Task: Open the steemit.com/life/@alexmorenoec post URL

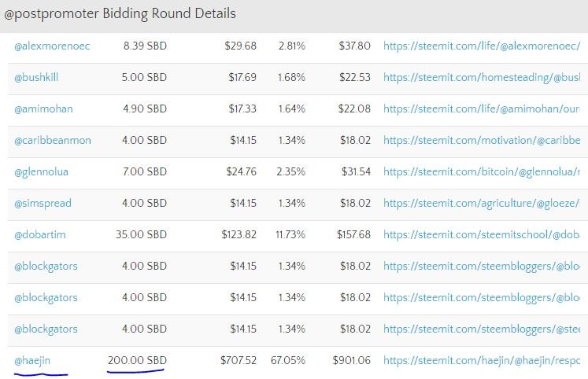Action: pyautogui.click(x=482, y=46)
